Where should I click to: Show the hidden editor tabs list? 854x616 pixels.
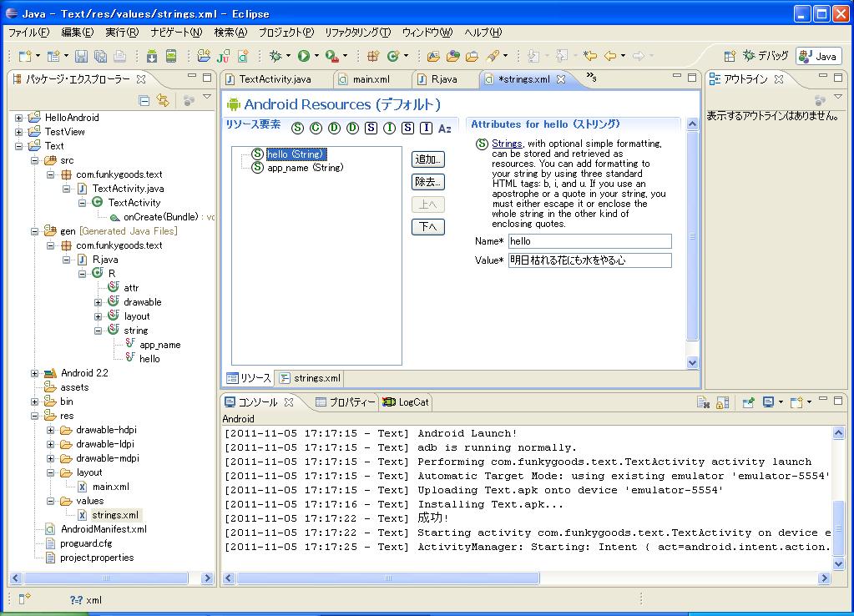click(x=592, y=78)
